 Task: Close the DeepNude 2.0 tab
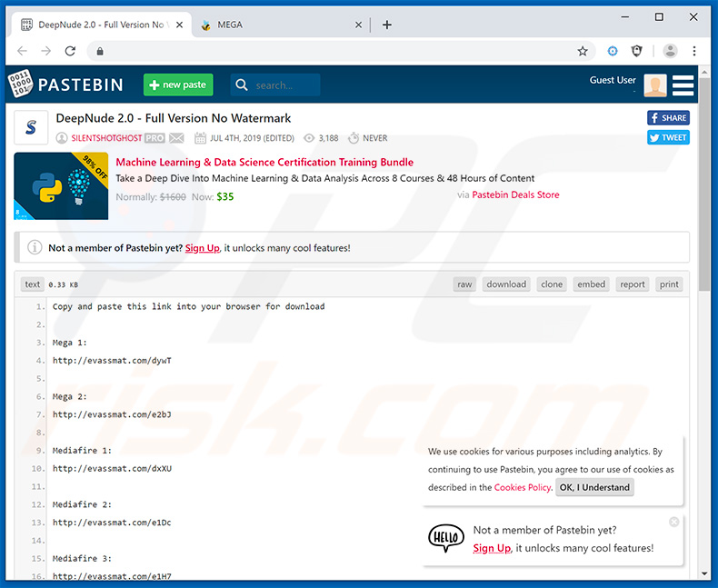point(180,25)
